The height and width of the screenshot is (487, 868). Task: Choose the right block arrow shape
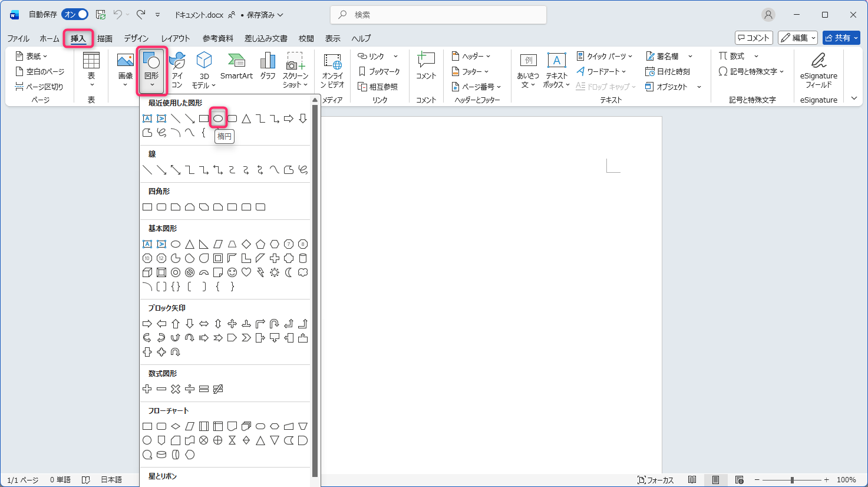click(147, 324)
